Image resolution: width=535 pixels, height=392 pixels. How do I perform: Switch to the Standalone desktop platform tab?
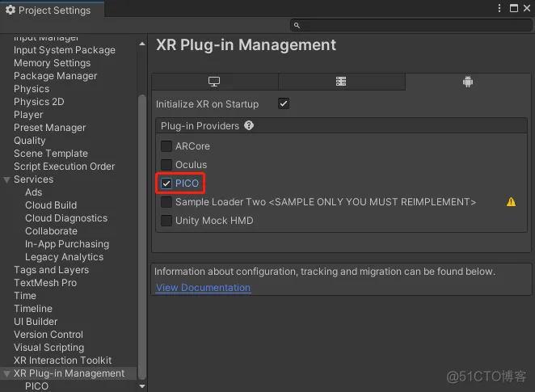click(x=215, y=82)
